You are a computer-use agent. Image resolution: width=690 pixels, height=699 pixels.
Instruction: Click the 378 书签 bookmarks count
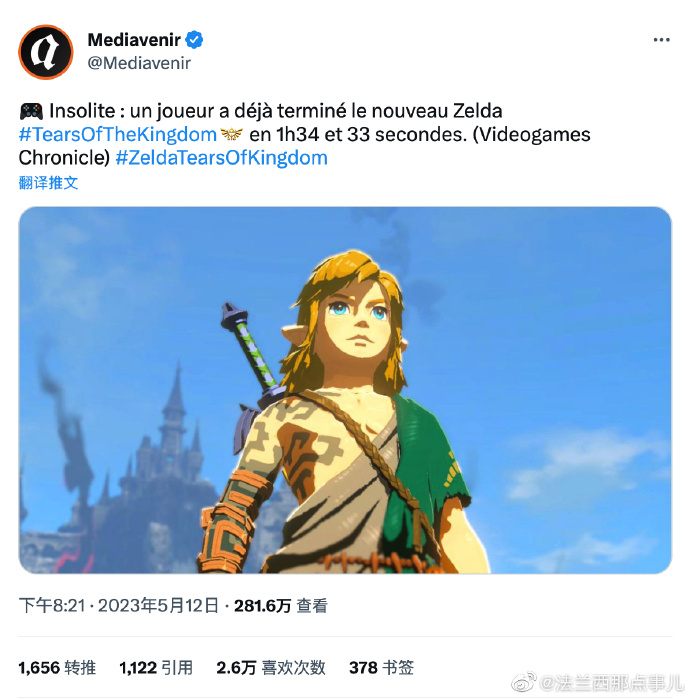tap(382, 667)
